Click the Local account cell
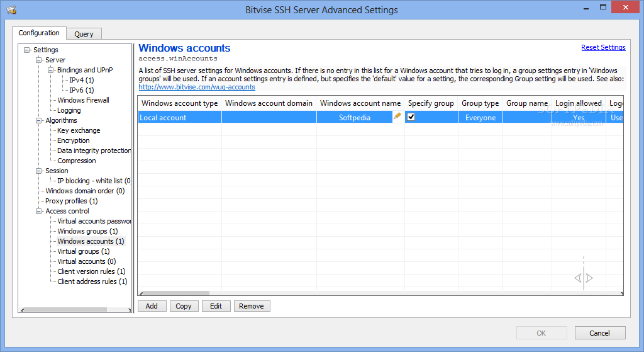 pos(180,118)
